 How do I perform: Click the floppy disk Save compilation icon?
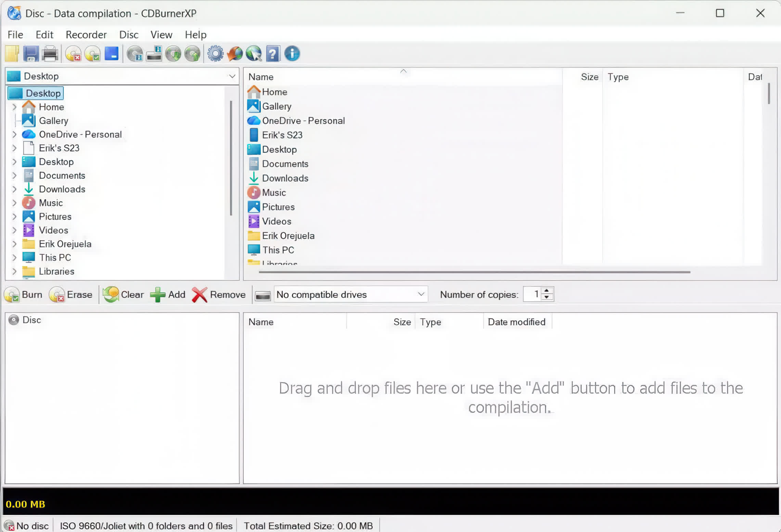31,54
